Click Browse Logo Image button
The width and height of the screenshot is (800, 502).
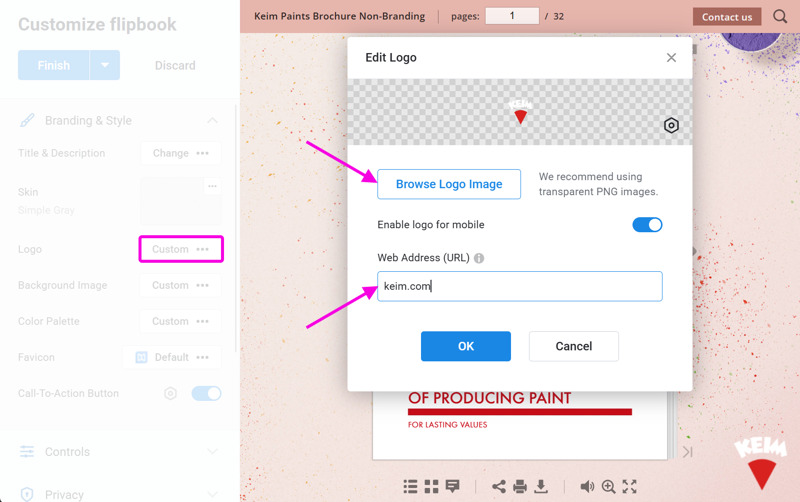449,184
